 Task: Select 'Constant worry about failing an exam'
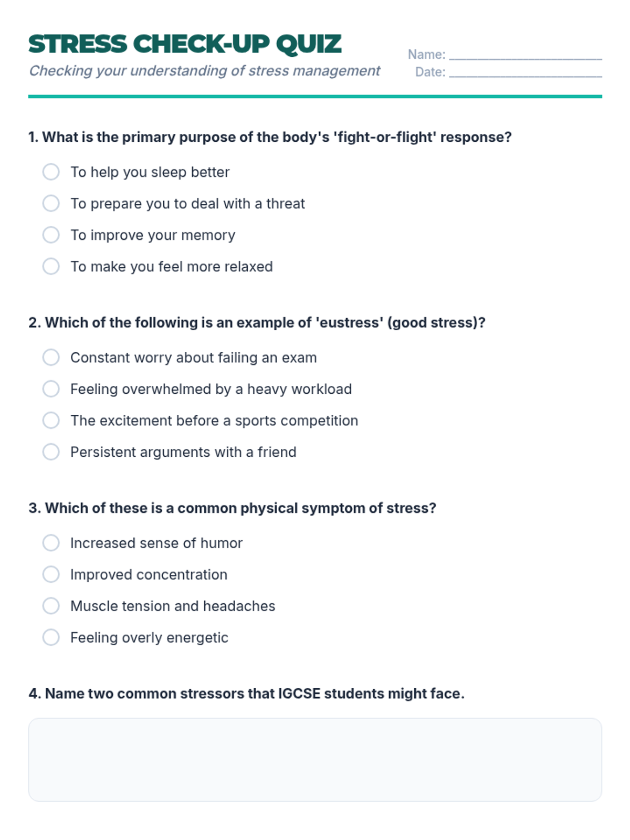tap(51, 358)
